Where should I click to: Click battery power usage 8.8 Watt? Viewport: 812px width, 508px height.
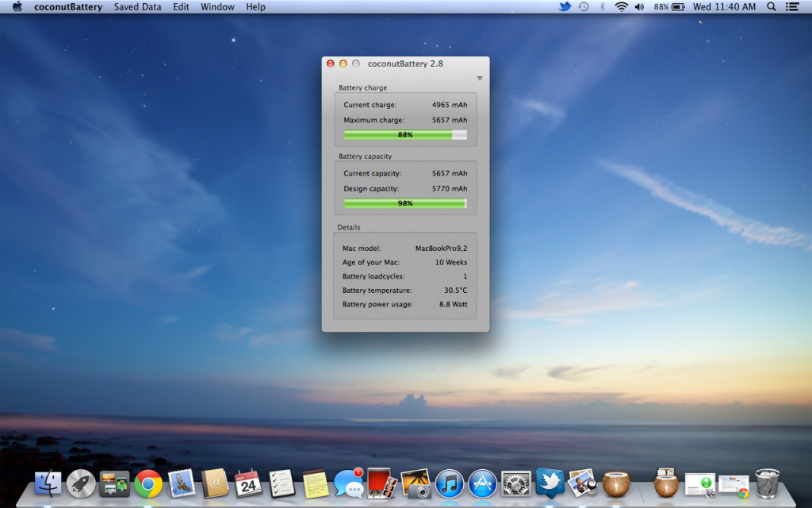(453, 304)
